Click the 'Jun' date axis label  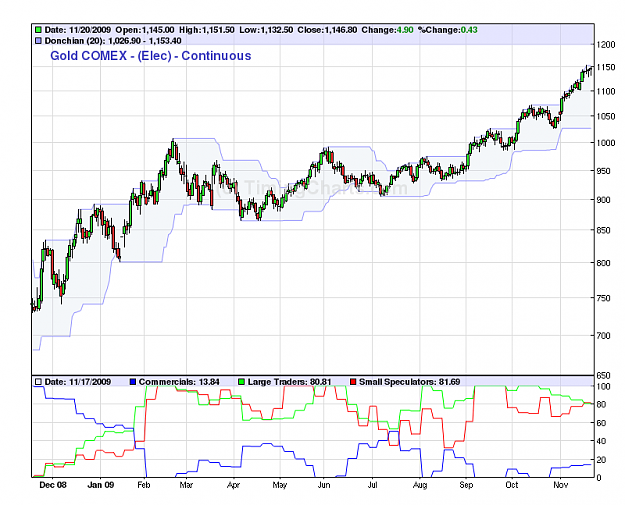point(324,485)
